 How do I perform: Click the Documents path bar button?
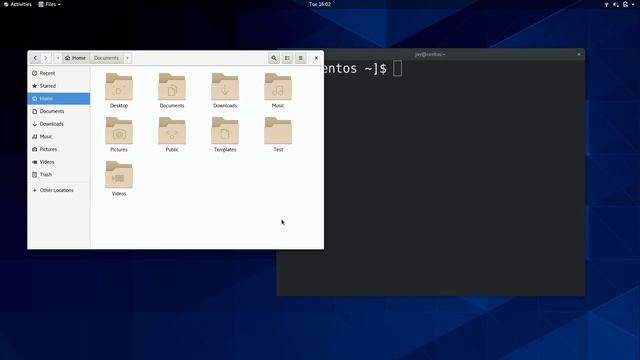coord(106,58)
